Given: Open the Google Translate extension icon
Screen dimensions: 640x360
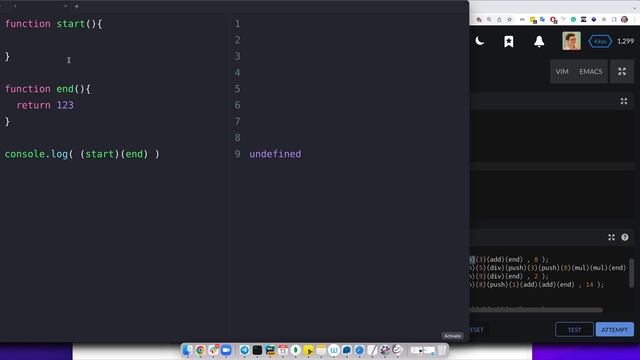Looking at the screenshot, I should 542,20.
